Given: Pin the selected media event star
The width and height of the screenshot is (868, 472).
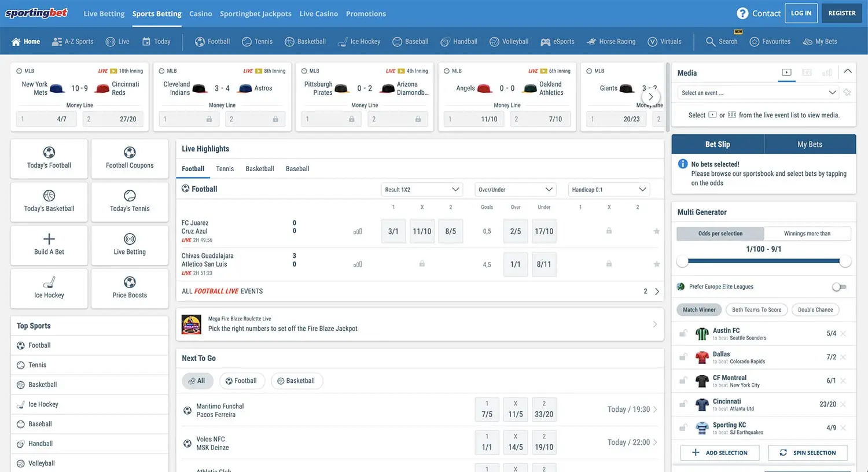Looking at the screenshot, I should tap(847, 93).
